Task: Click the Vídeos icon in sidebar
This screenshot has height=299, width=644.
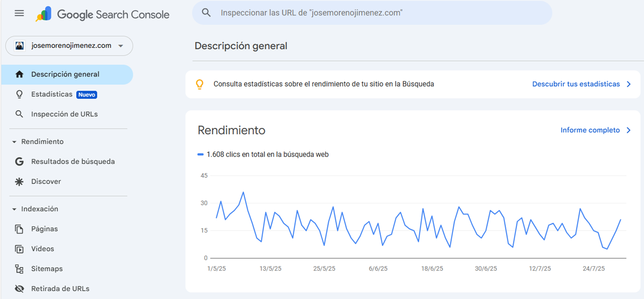Action: tap(19, 249)
